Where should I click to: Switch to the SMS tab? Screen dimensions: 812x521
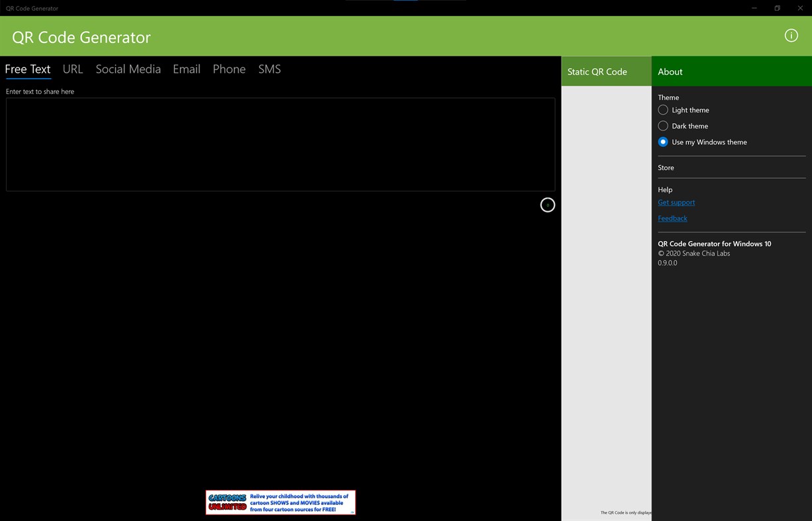click(269, 69)
